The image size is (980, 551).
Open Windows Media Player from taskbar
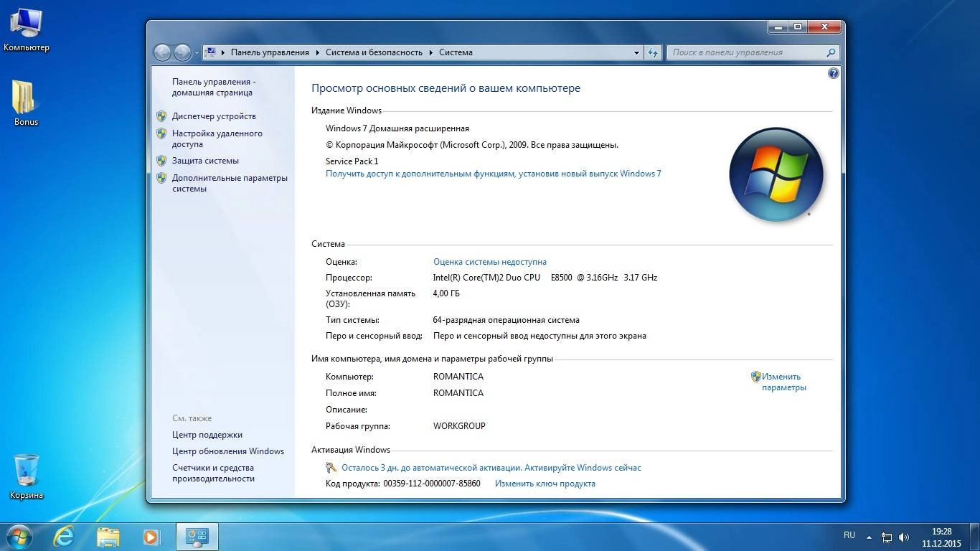(151, 537)
